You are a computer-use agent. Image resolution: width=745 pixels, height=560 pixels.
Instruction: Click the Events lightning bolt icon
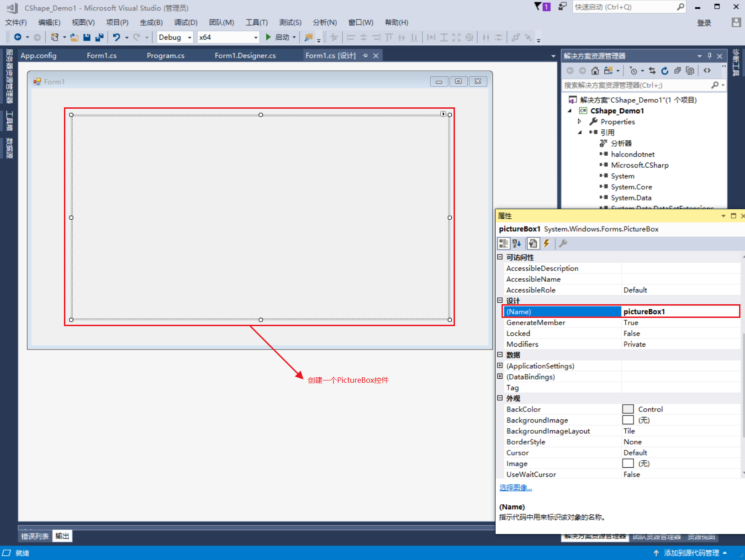click(546, 243)
